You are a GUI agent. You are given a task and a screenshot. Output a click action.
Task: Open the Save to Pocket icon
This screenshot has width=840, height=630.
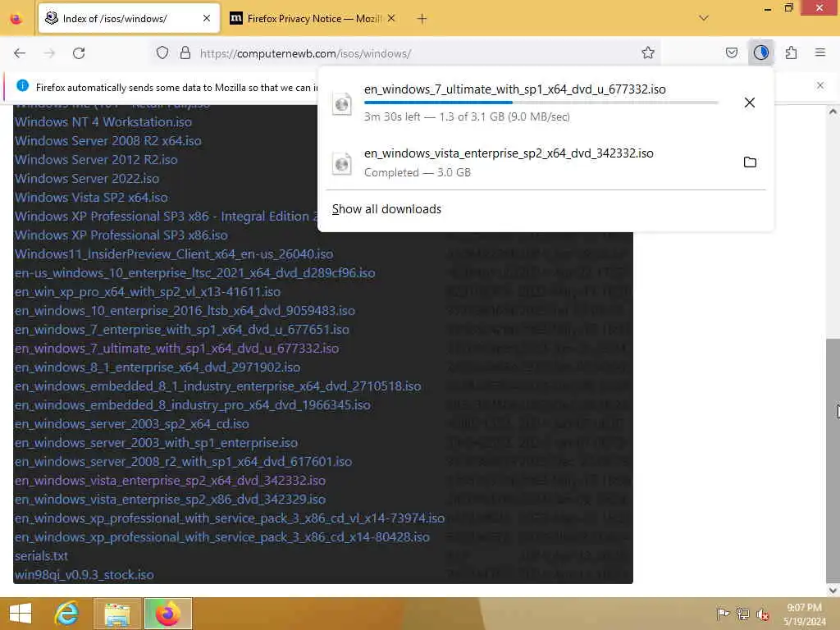pyautogui.click(x=731, y=52)
